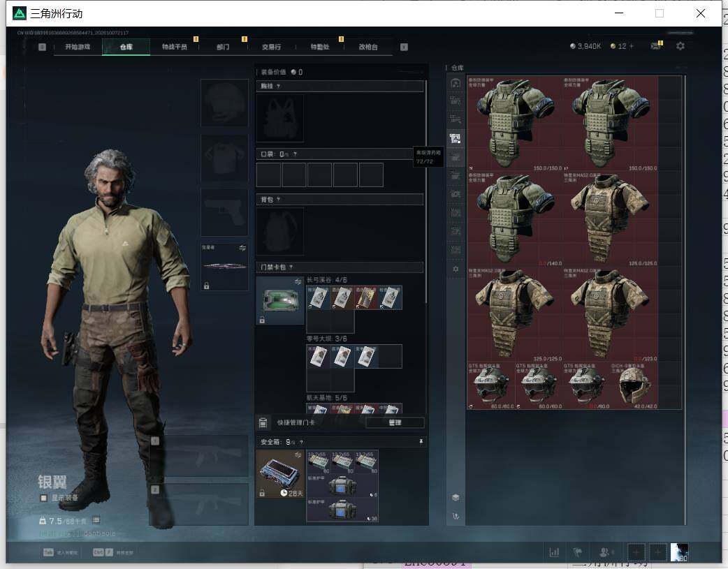The image size is (728, 569).
Task: Open the settings gear in the top bar
Action: point(680,46)
